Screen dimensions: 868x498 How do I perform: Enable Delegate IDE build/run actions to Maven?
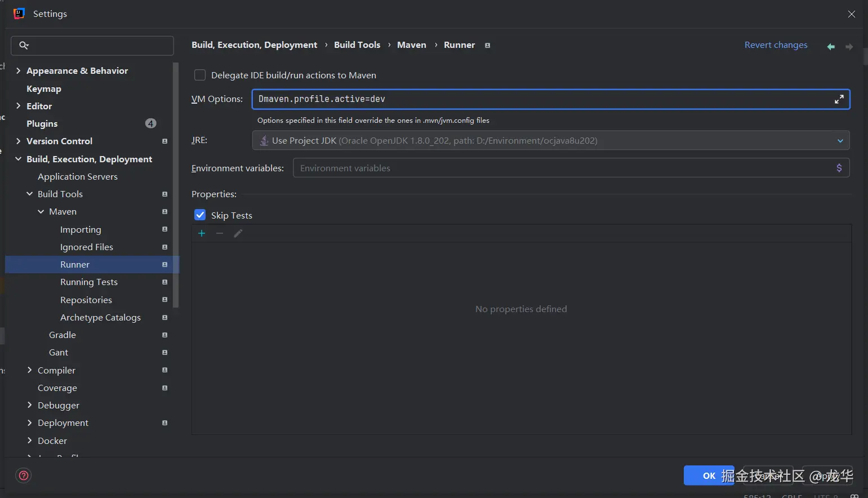tap(200, 75)
